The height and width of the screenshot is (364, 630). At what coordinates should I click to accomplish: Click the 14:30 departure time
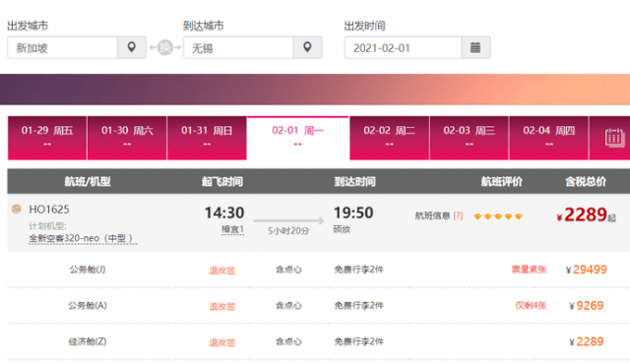pos(224,212)
